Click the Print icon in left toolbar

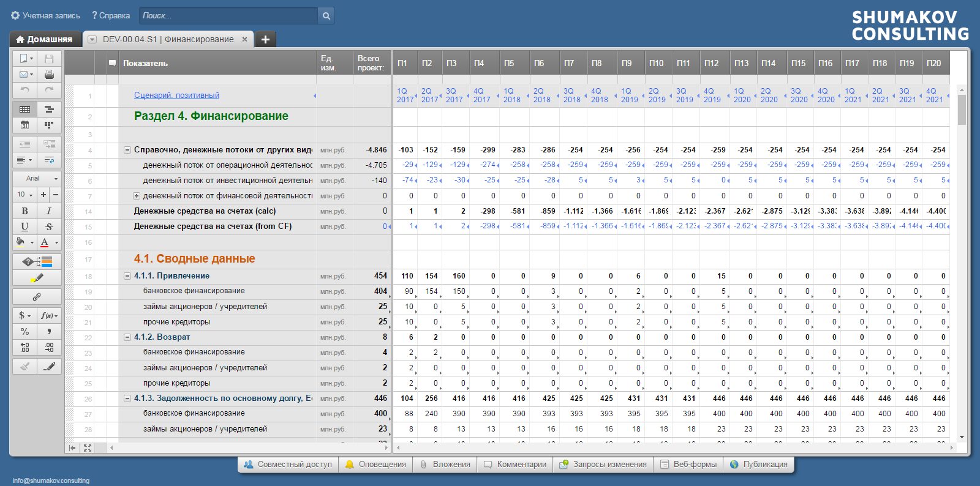coord(49,74)
